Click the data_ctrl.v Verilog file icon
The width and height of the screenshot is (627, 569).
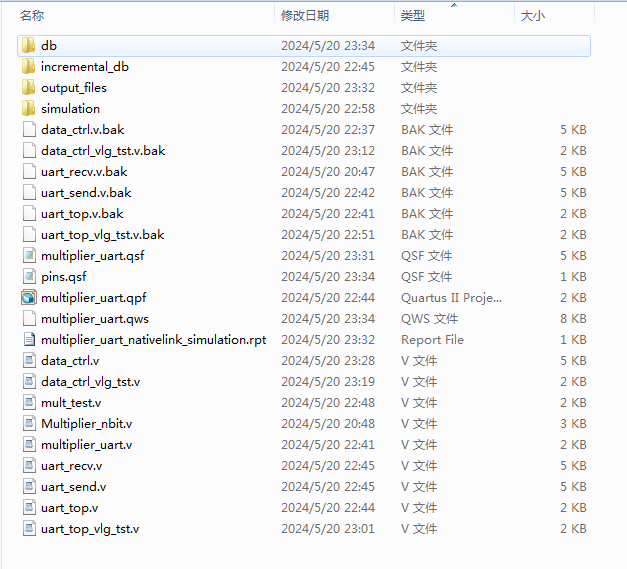[x=29, y=360]
